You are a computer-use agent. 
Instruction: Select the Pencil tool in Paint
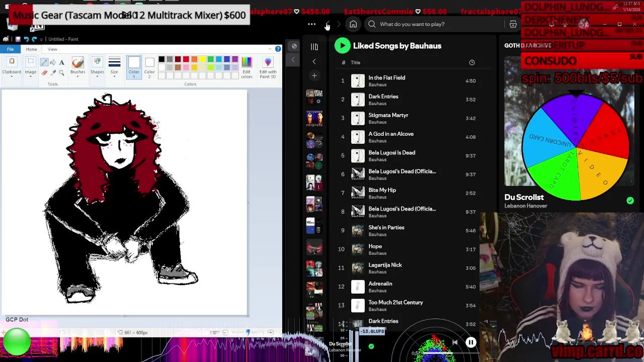(44, 62)
